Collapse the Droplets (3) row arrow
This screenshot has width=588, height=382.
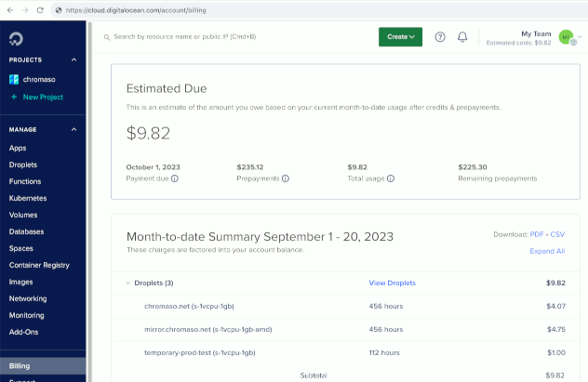coord(127,283)
